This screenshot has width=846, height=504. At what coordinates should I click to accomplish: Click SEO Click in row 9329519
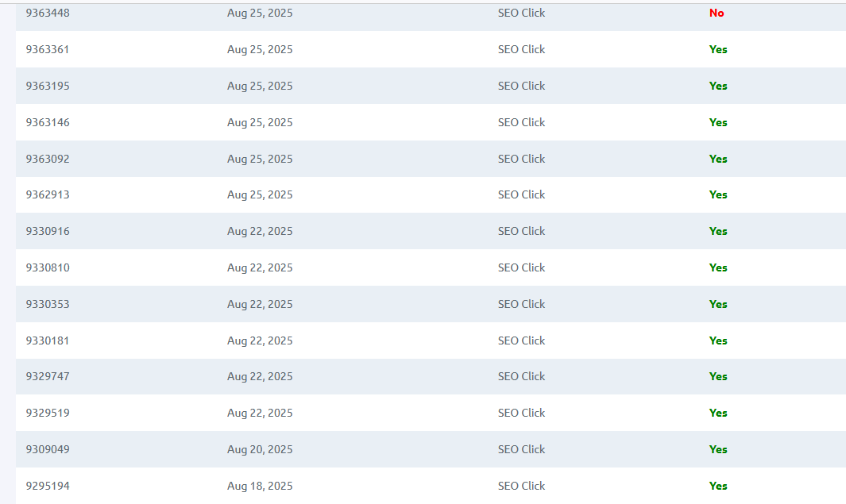[x=521, y=413]
